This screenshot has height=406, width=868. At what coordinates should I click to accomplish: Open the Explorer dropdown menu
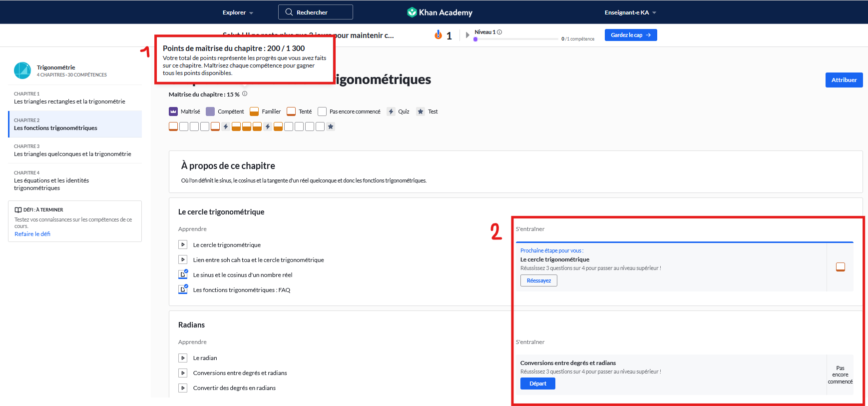click(238, 12)
